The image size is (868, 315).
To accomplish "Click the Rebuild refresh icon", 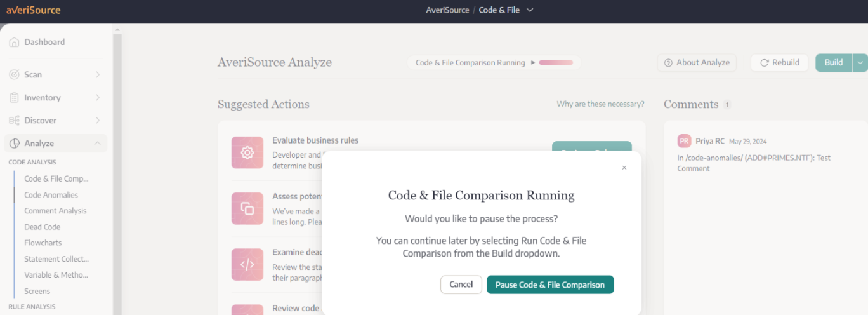I will click(x=765, y=63).
